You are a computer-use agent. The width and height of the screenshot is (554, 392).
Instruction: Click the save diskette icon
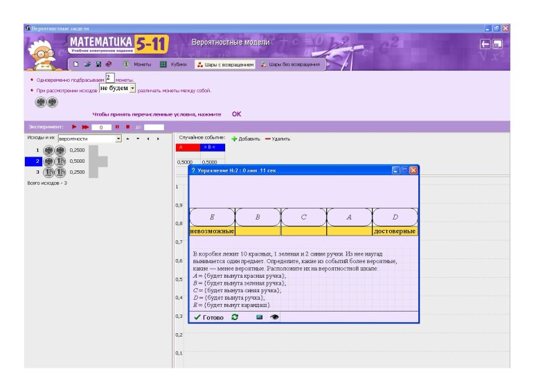98,64
